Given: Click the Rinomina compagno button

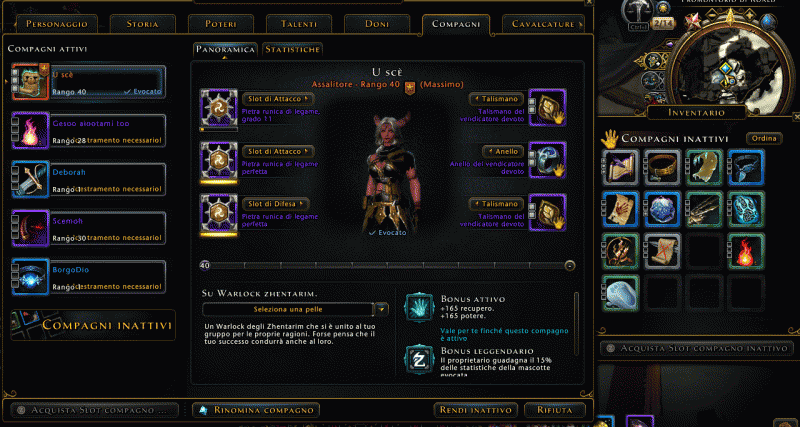Looking at the screenshot, I should click(256, 410).
